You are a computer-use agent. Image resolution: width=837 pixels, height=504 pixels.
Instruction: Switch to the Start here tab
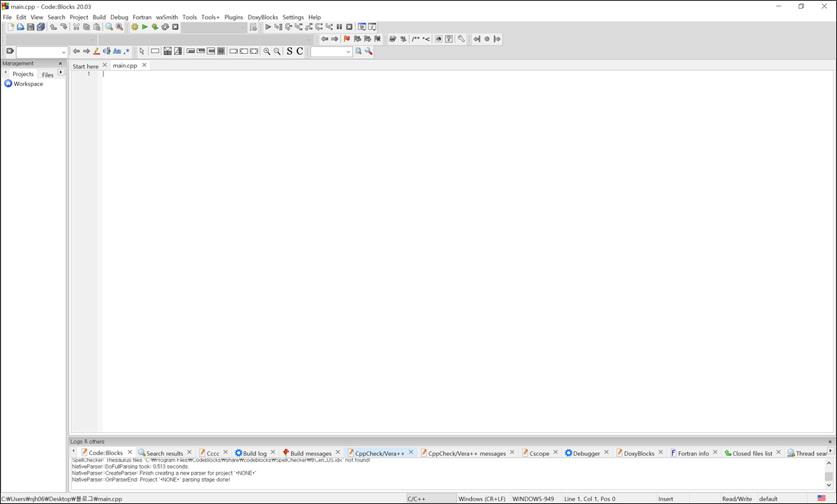point(85,66)
